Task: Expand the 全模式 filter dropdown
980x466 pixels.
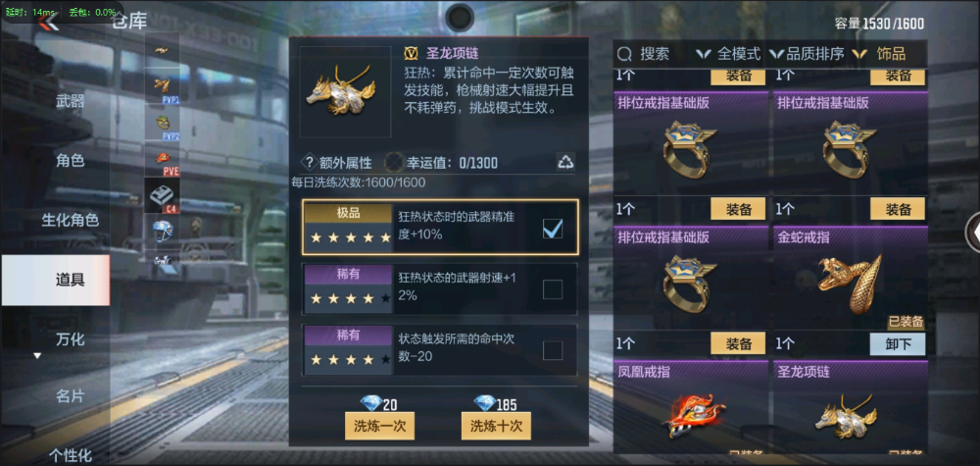Action: tap(729, 54)
